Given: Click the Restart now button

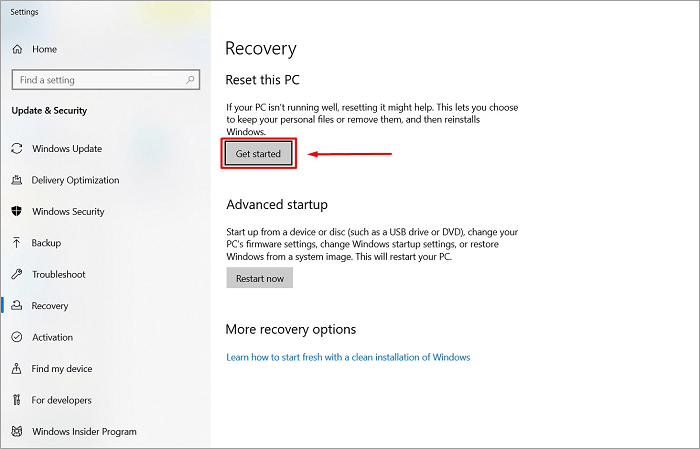Looking at the screenshot, I should click(259, 278).
